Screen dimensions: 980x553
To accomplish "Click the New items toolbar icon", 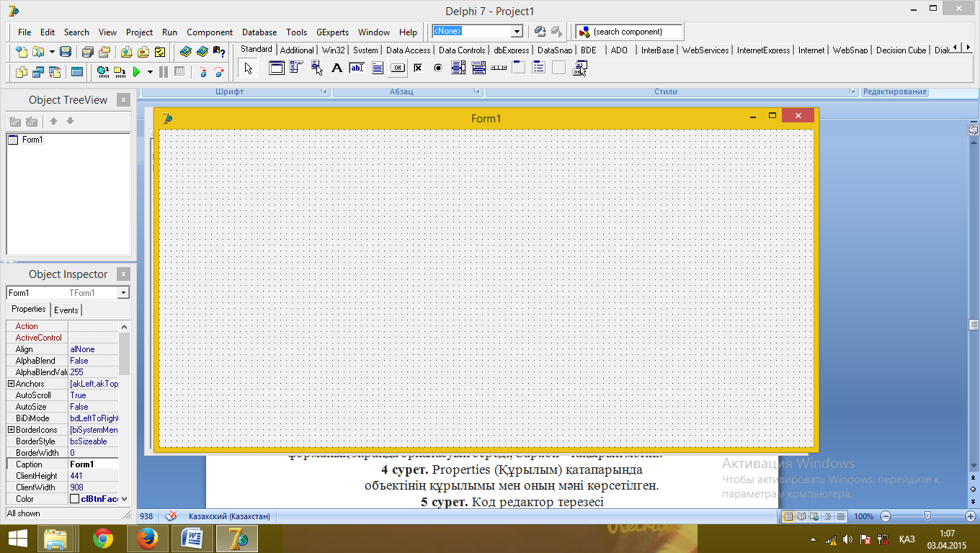I will (x=21, y=52).
